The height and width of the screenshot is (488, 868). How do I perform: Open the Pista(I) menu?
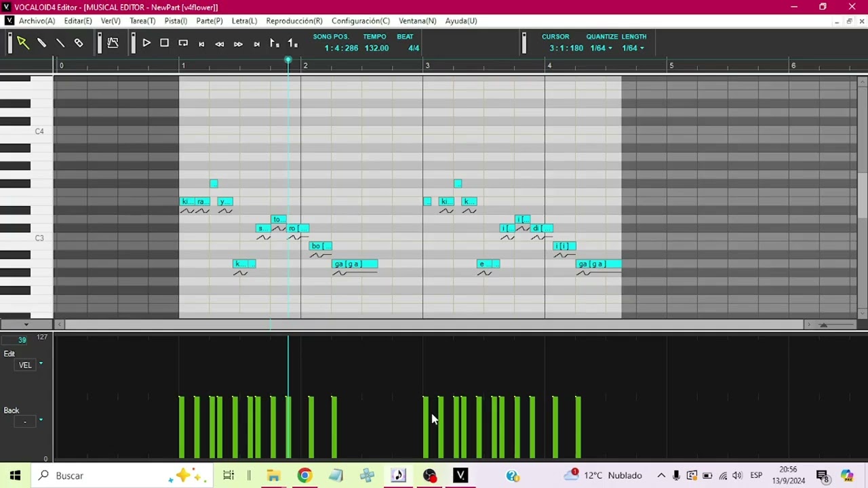pyautogui.click(x=176, y=21)
